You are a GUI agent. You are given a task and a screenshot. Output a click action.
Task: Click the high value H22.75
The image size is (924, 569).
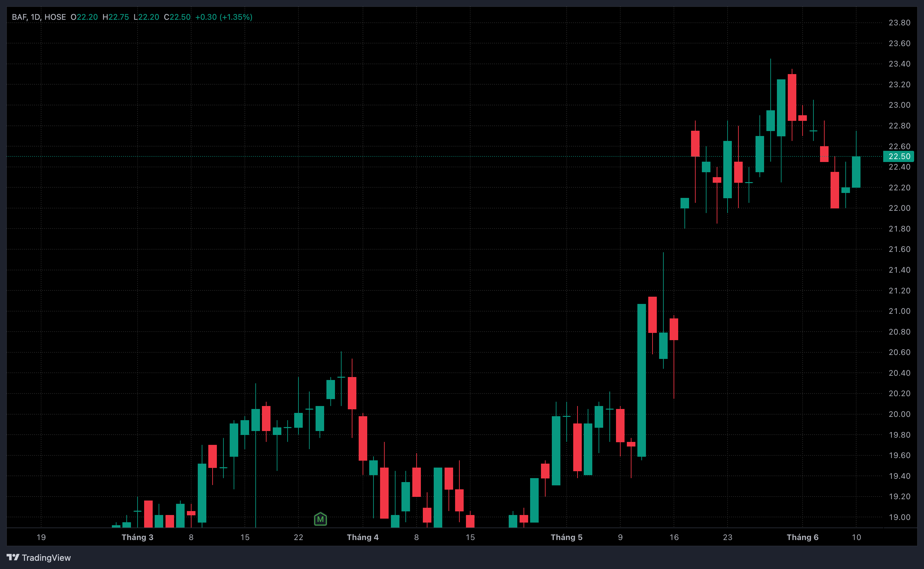pyautogui.click(x=115, y=17)
